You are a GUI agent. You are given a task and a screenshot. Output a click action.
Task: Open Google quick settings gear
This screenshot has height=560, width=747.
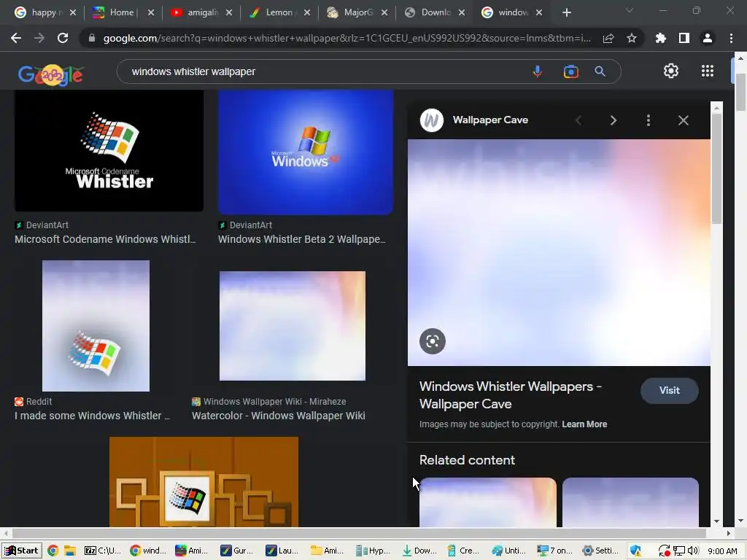[671, 71]
